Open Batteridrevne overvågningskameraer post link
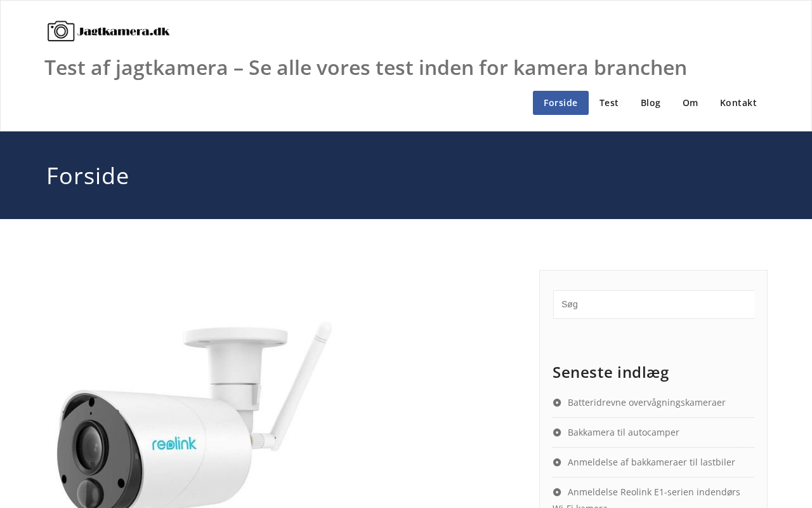Screen dimensions: 812x508 646,403
